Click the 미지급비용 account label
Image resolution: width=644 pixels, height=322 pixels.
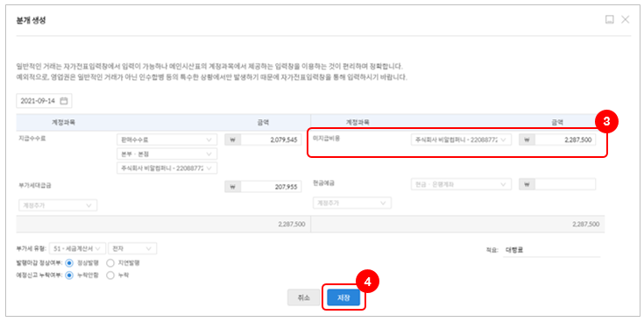pyautogui.click(x=327, y=139)
